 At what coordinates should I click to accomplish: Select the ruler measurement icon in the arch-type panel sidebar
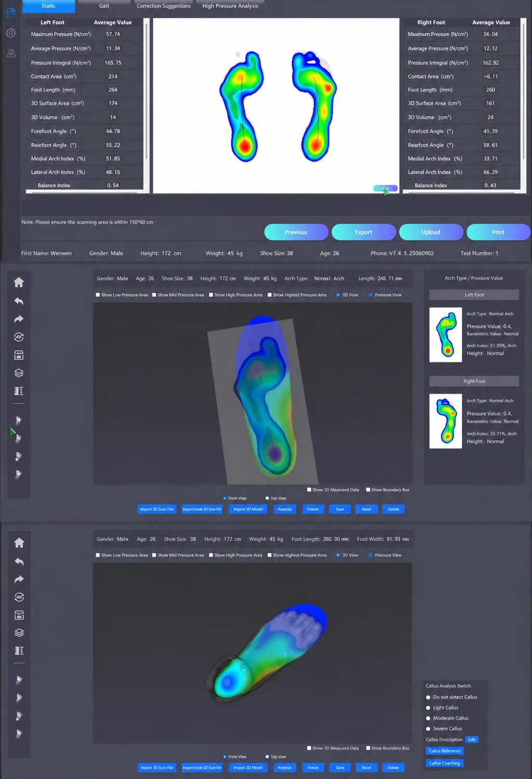point(19,391)
